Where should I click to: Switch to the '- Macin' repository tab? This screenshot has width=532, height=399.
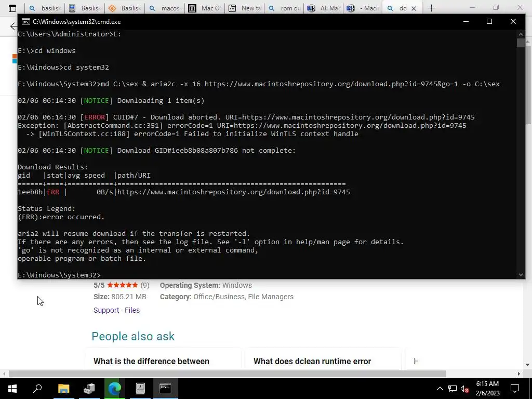(364, 8)
